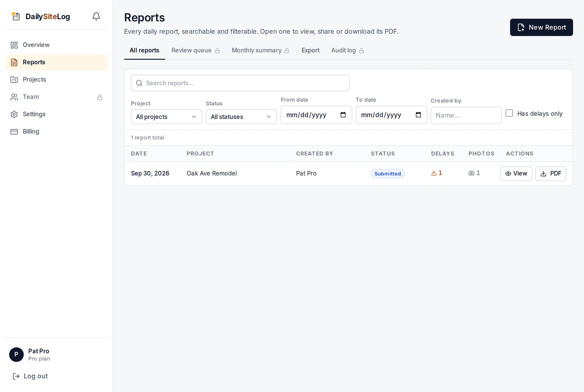
Task: Open the notifications bell
Action: [96, 16]
